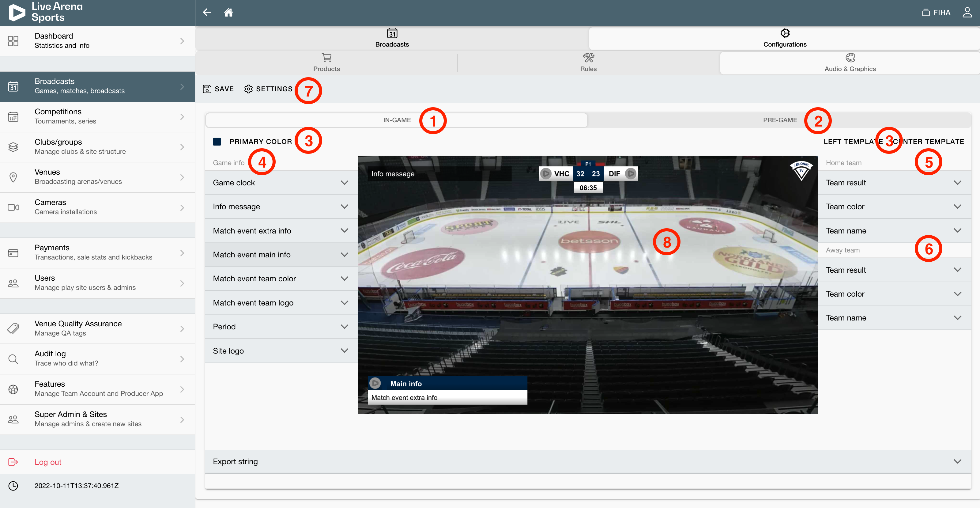Click the play icon beside VHC
The image size is (980, 508).
click(546, 173)
